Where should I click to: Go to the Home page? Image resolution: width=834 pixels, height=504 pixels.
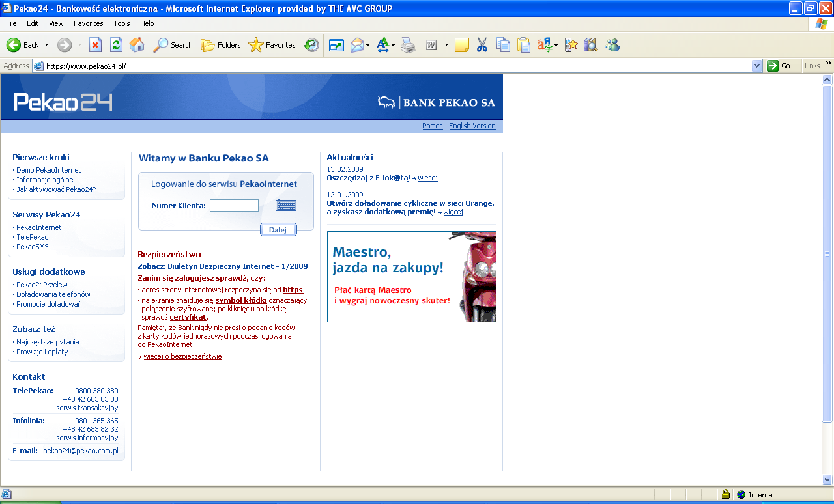pyautogui.click(x=137, y=45)
